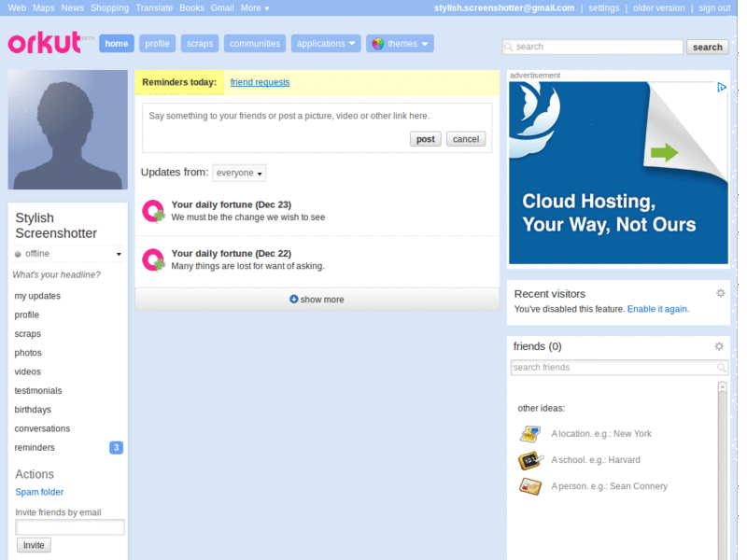Open testimonials in sidebar
Image resolution: width=747 pixels, height=560 pixels.
tap(38, 391)
